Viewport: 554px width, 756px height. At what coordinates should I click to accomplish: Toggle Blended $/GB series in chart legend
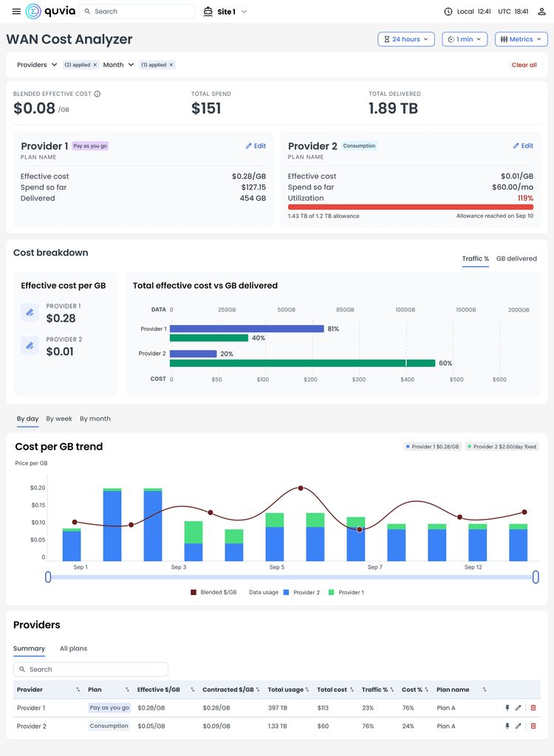(213, 593)
